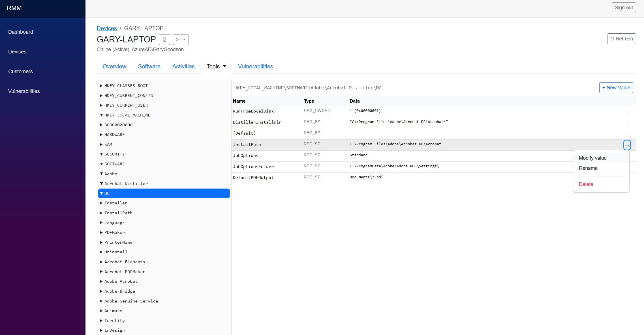Open the ellipsis actions for DistillerInstallDir

[x=627, y=124]
